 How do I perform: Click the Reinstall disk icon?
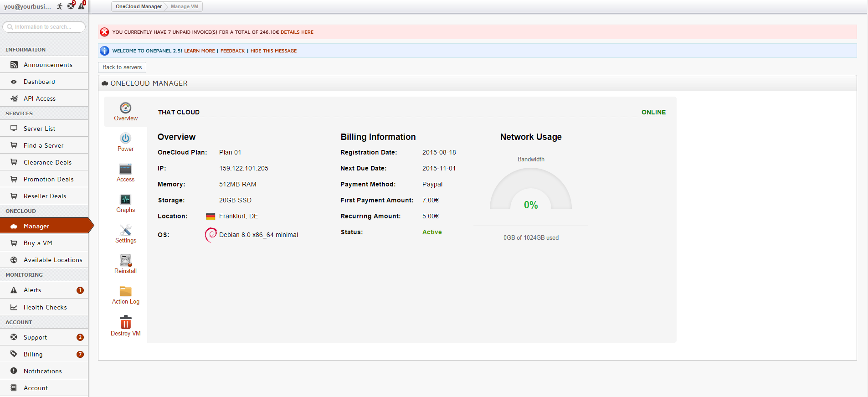pyautogui.click(x=125, y=260)
